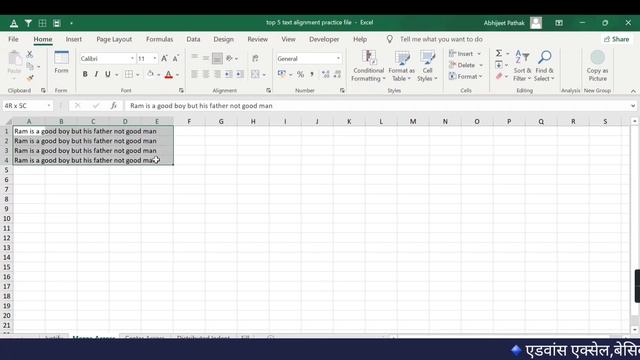Toggle Bottom Align

coord(217,58)
